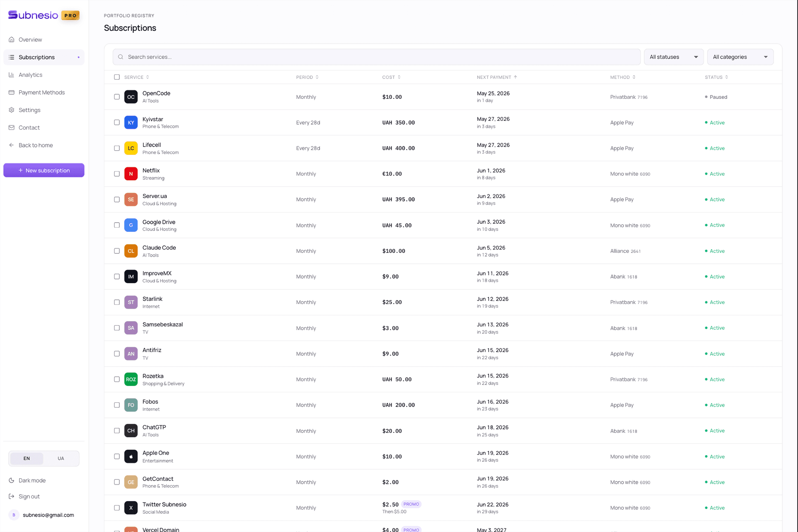Sort by the Status column
The image size is (798, 532).
[x=716, y=77]
